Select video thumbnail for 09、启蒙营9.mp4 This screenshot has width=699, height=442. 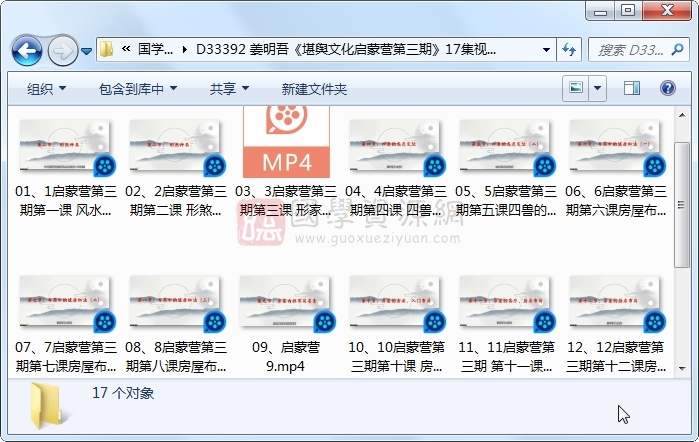tap(286, 303)
